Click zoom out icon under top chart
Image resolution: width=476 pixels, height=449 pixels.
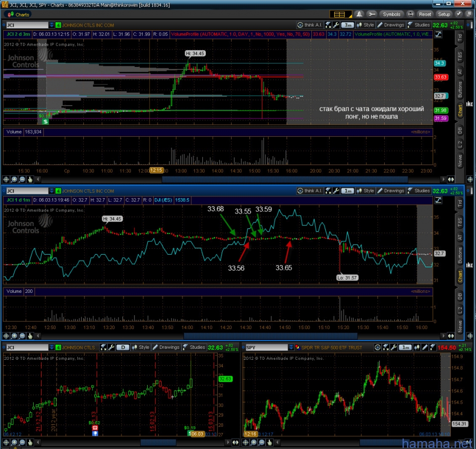[x=22, y=179]
